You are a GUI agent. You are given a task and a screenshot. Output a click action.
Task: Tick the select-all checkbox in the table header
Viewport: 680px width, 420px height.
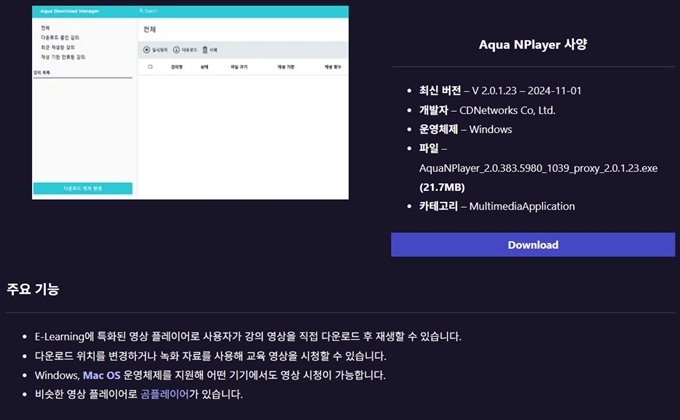[x=150, y=67]
